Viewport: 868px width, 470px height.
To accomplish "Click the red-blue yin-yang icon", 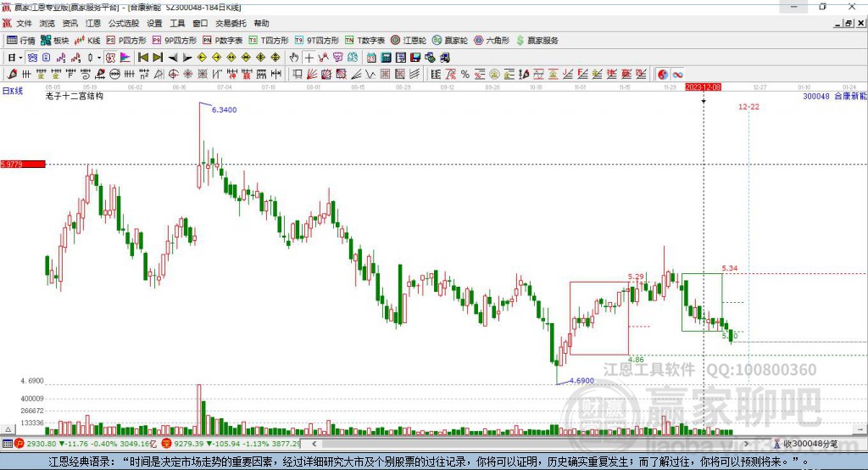I will pos(663,75).
